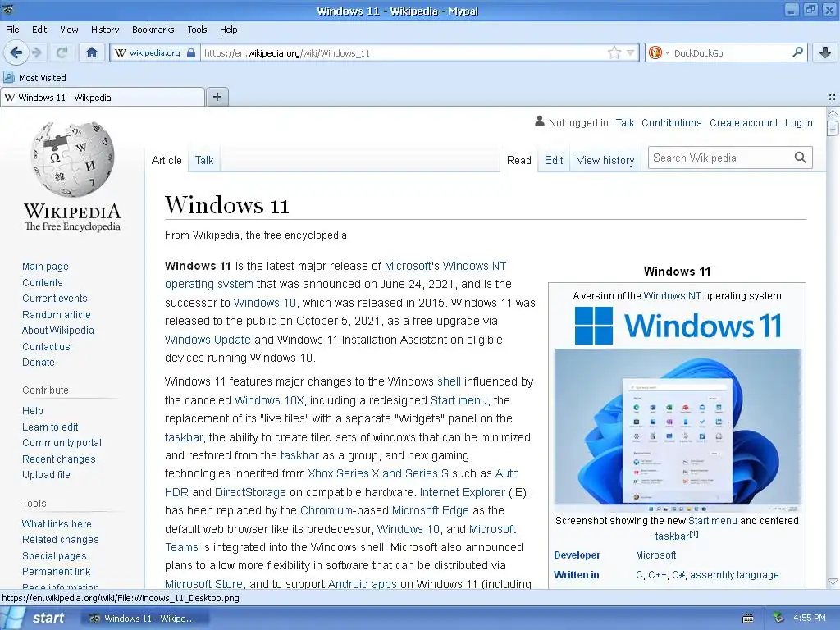Viewport: 840px width, 630px height.
Task: Open the History menu
Action: [104, 30]
